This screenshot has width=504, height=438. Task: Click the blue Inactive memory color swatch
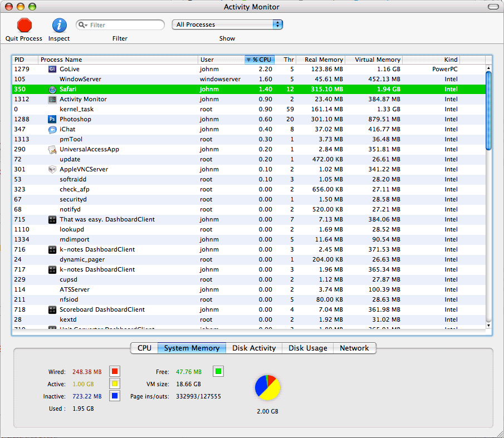[115, 396]
